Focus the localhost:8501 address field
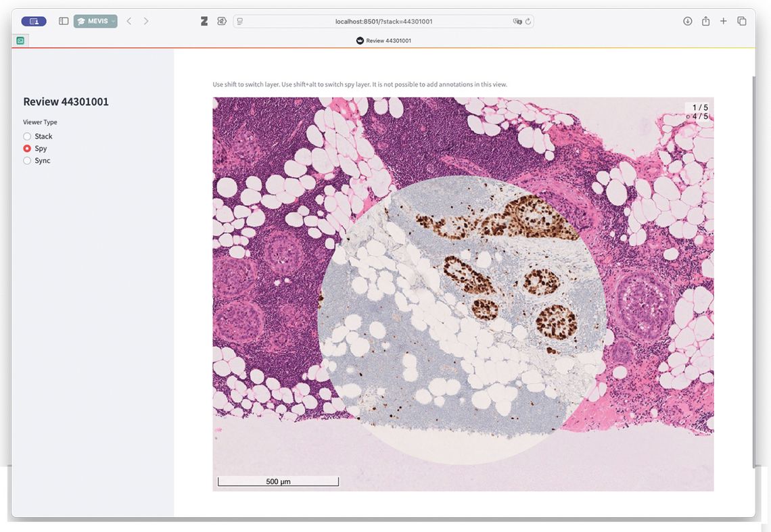This screenshot has width=771, height=532. 383,21
